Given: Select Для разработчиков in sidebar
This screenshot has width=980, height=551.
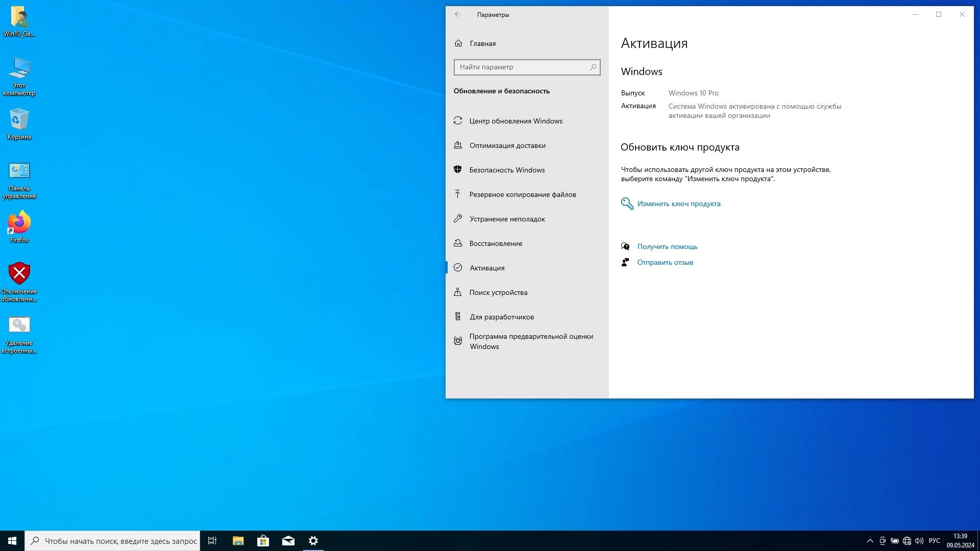Looking at the screenshot, I should pyautogui.click(x=501, y=317).
